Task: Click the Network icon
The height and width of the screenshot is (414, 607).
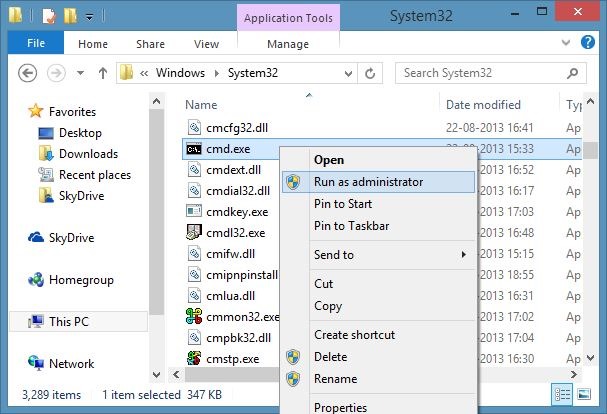Action: pos(36,363)
